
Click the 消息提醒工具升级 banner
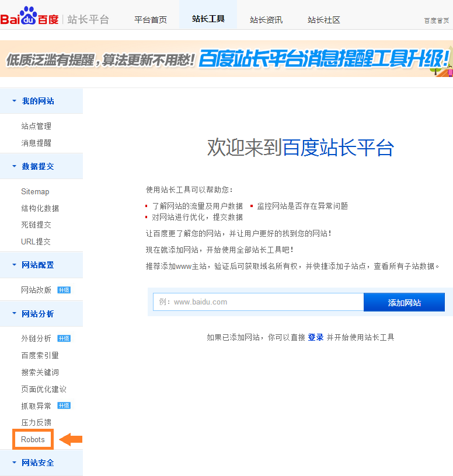pyautogui.click(x=226, y=58)
